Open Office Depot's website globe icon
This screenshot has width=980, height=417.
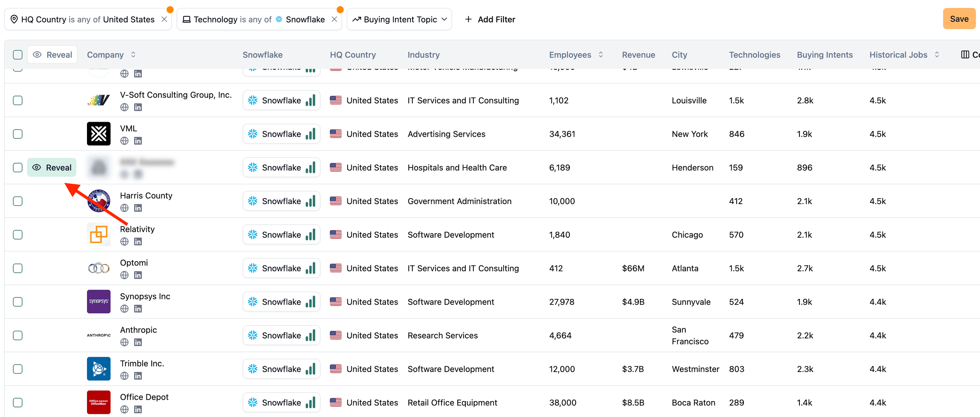point(124,409)
